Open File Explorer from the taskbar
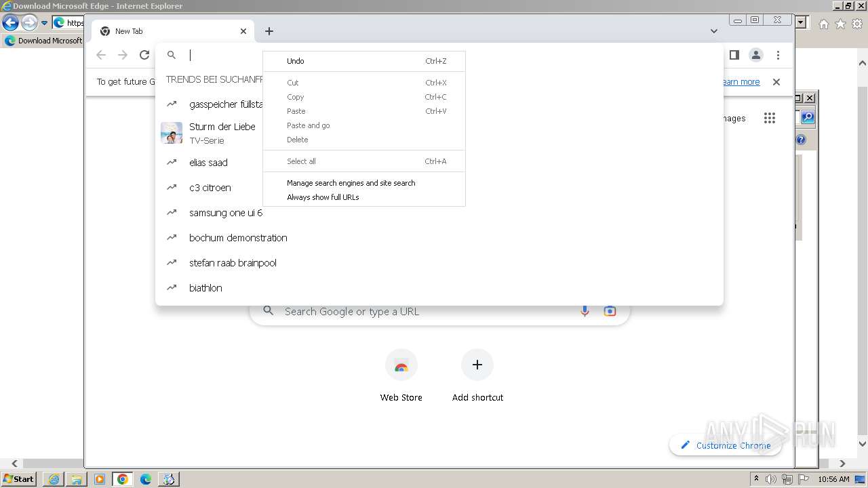The width and height of the screenshot is (868, 488). (x=77, y=479)
